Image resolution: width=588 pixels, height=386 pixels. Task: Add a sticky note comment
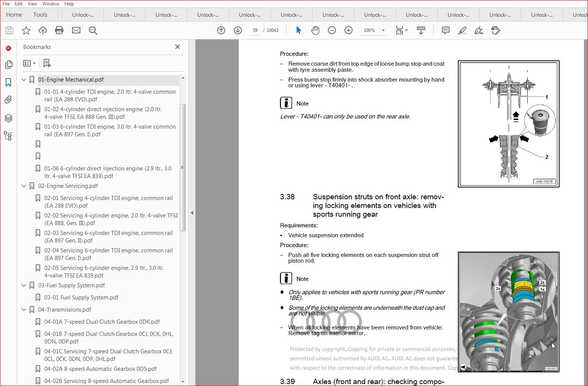pyautogui.click(x=446, y=30)
